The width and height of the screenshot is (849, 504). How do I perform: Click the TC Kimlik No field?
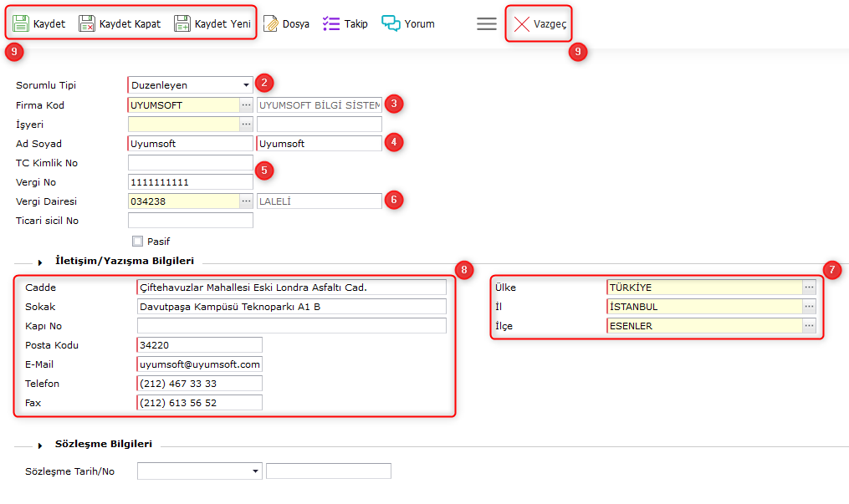tap(190, 163)
